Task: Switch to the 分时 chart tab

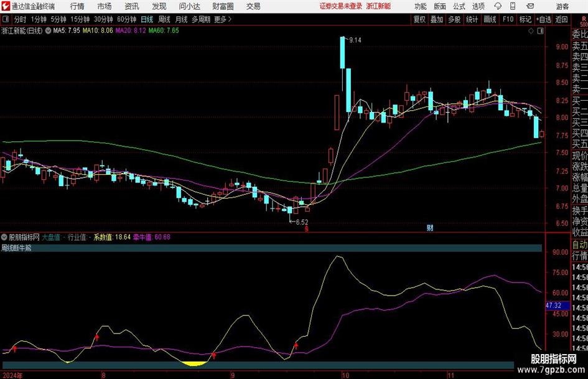Action: tap(20, 19)
